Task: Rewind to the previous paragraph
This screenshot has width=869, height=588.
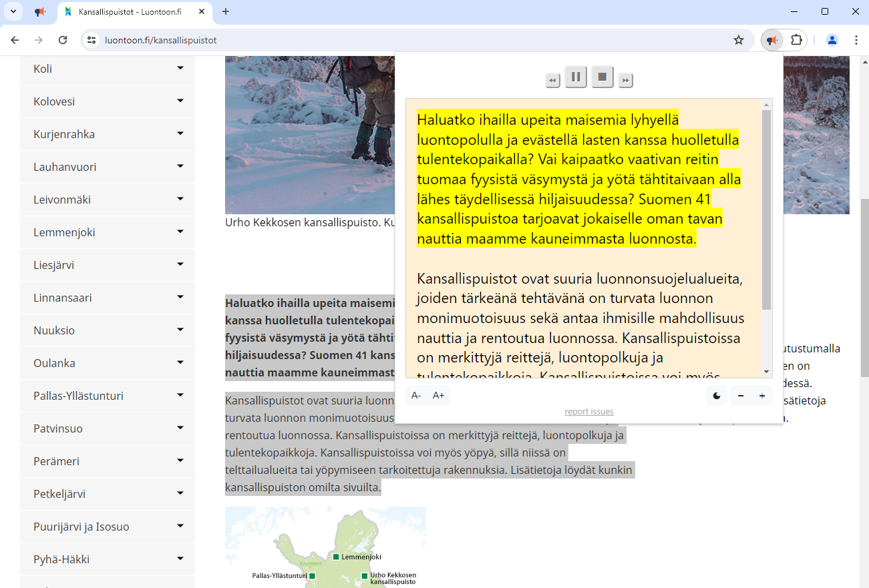Action: point(552,81)
